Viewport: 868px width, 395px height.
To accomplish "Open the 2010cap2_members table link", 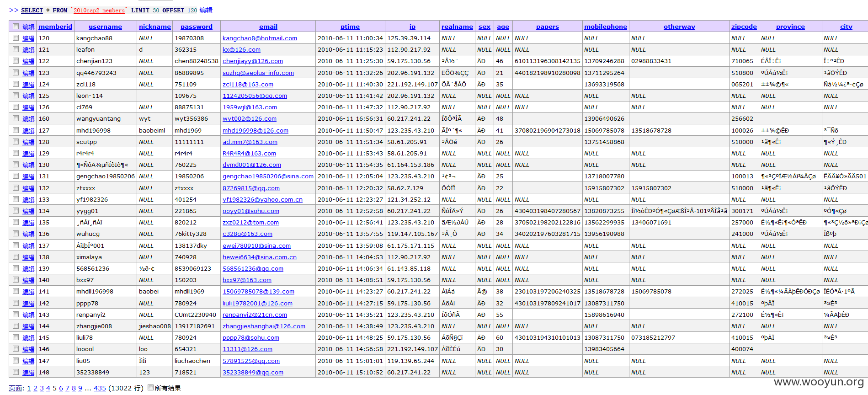I will (x=99, y=10).
